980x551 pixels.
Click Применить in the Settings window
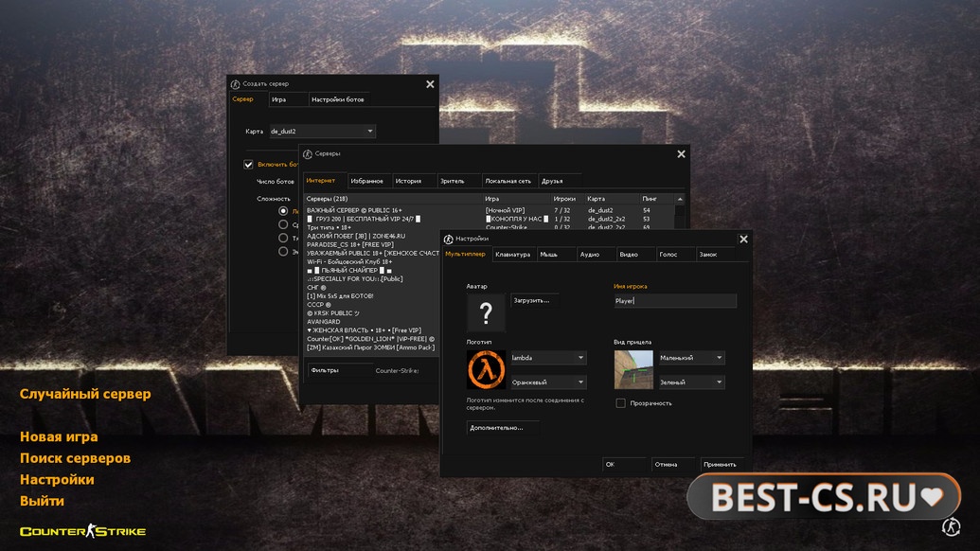coord(721,464)
